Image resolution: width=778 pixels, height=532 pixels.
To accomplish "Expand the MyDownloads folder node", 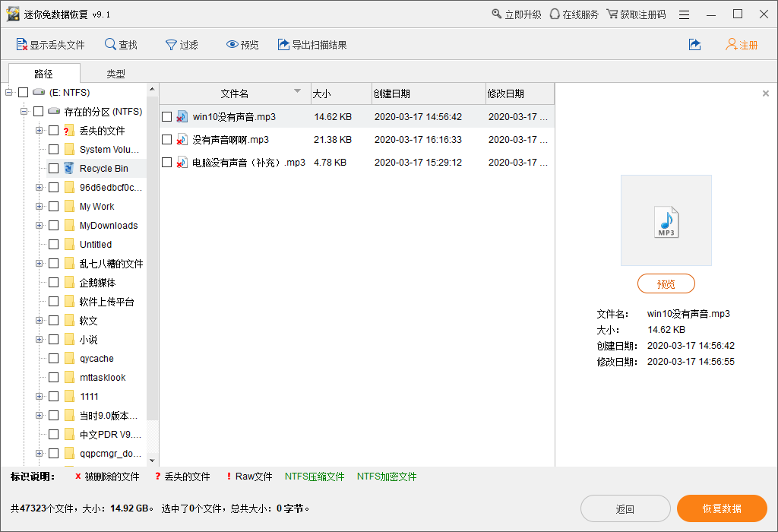I will (x=39, y=225).
